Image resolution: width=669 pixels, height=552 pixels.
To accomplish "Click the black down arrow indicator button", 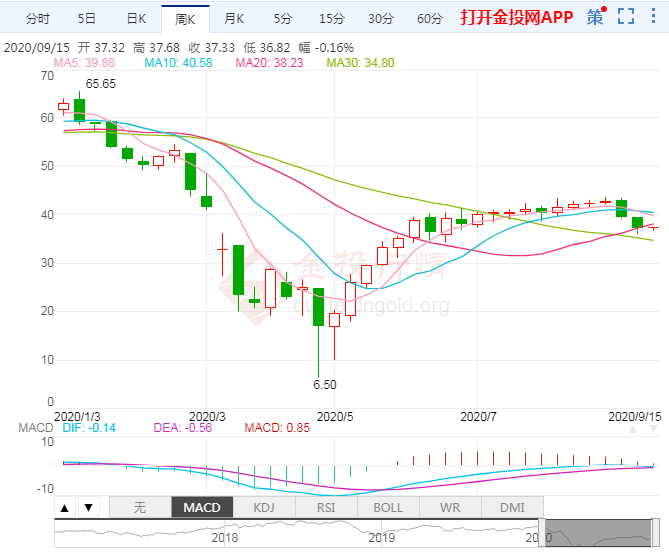I will (x=89, y=508).
